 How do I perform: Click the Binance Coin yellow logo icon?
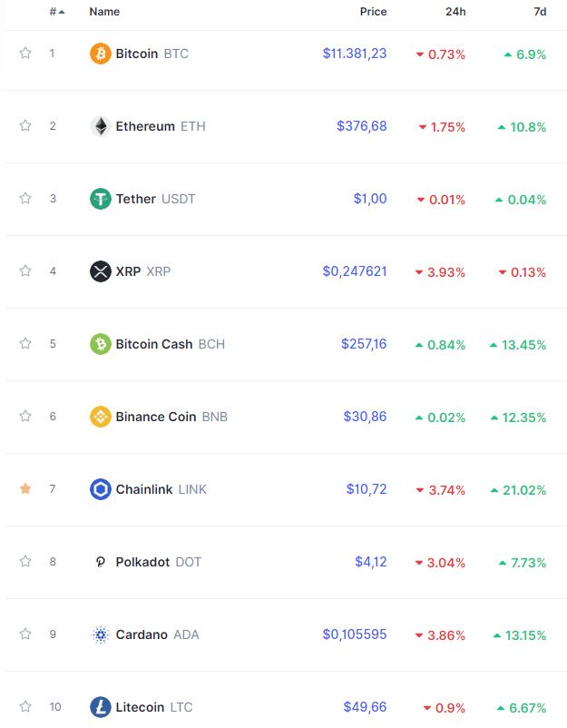point(100,417)
